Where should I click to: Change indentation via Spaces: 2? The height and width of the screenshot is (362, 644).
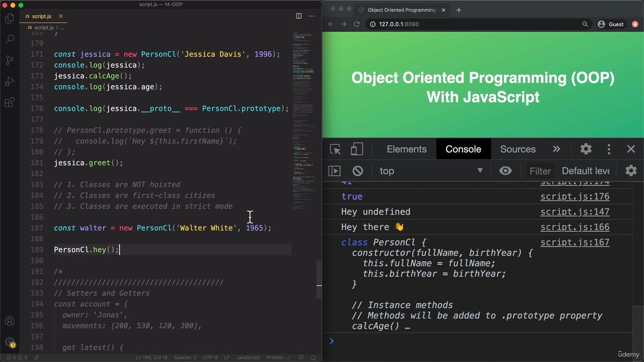[185, 357]
